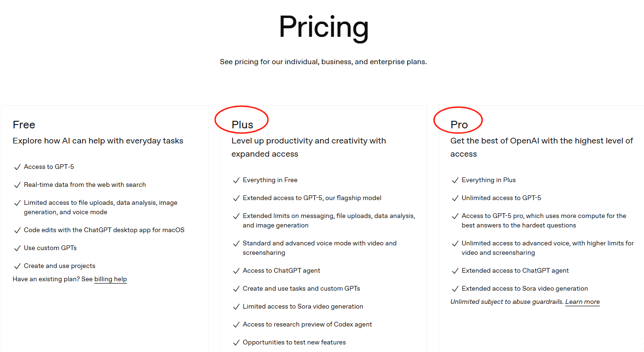Click checkmark beside "Extended access to Sora video generation"

(x=455, y=289)
